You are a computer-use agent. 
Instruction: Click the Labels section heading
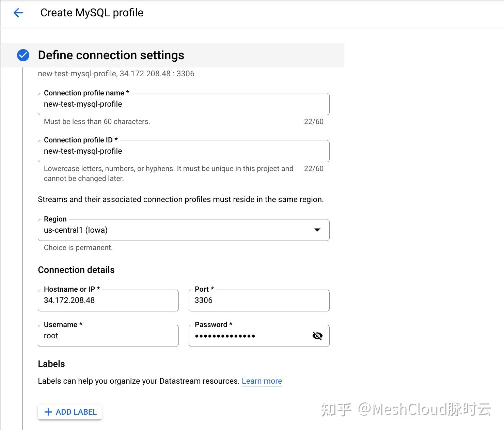[x=51, y=364]
